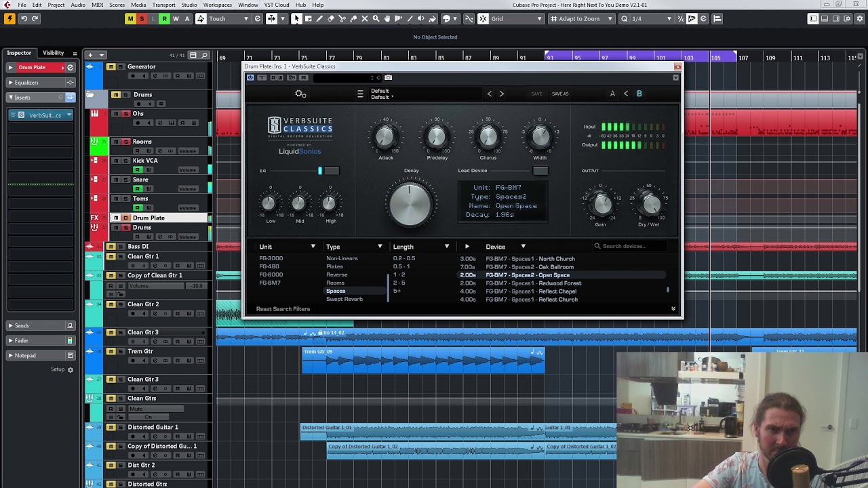Open the Grid snap type dropdown
868x488 pixels.
click(517, 19)
